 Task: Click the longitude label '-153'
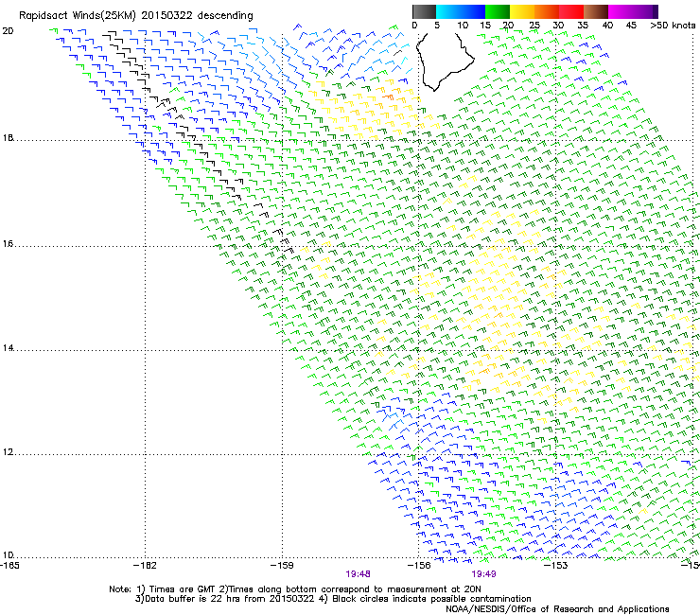(556, 565)
